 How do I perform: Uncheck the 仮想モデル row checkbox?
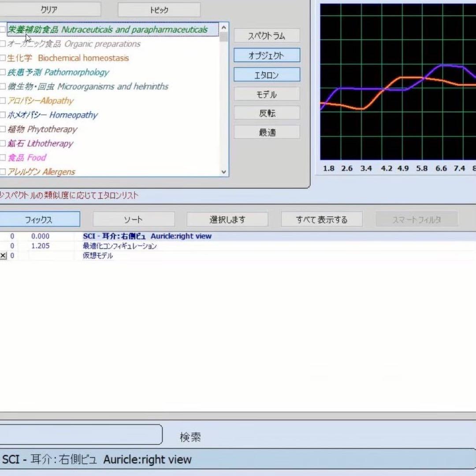(3, 256)
